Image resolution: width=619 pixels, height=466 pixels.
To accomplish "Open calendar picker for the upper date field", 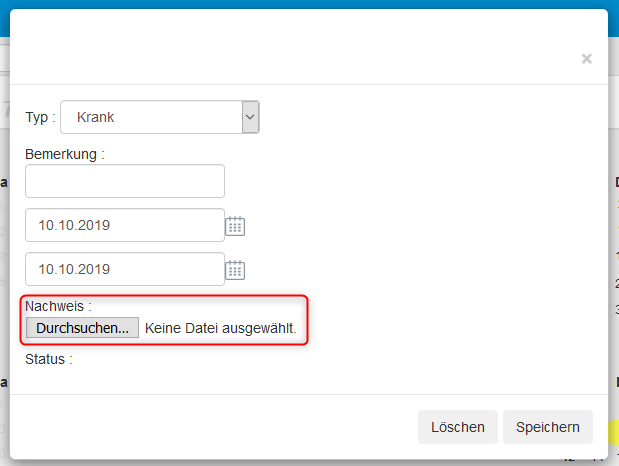I will pos(235,226).
